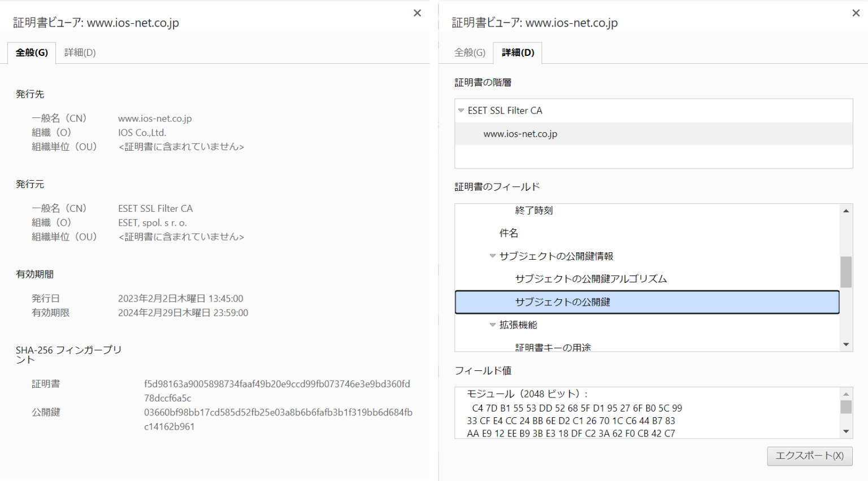The width and height of the screenshot is (868, 481).
Task: Click the up scroll arrow of the certificate fields list
Action: point(846,210)
